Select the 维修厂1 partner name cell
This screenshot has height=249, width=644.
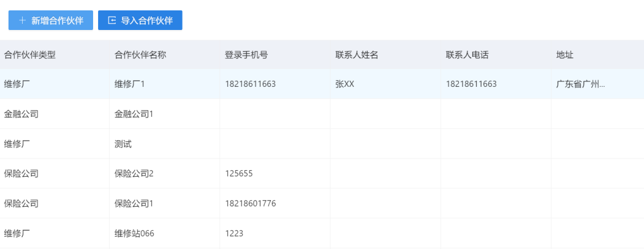point(129,84)
